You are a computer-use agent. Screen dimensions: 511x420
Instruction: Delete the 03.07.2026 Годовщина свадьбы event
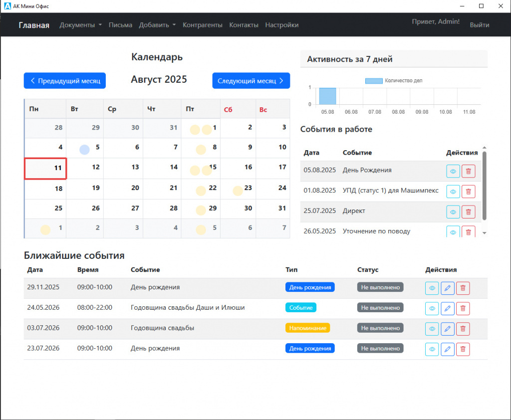pos(463,329)
